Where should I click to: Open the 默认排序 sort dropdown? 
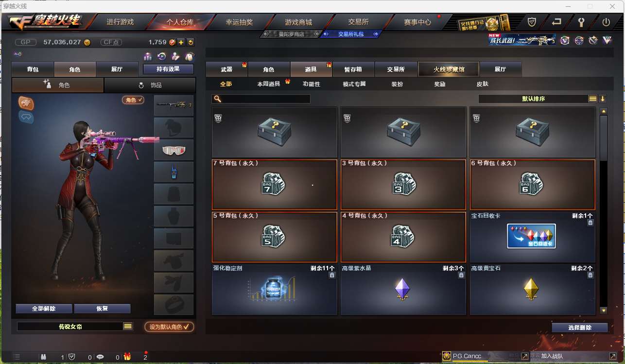538,99
